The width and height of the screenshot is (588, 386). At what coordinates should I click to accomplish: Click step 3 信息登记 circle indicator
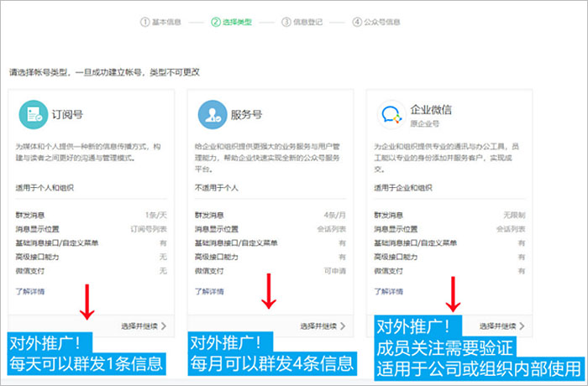tap(286, 22)
